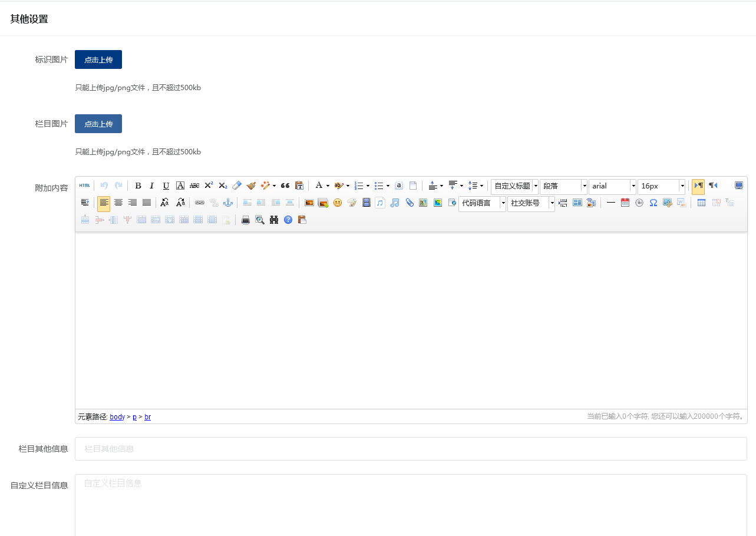Align text right in editor
Viewport: 756px width, 536px height.
tap(133, 203)
